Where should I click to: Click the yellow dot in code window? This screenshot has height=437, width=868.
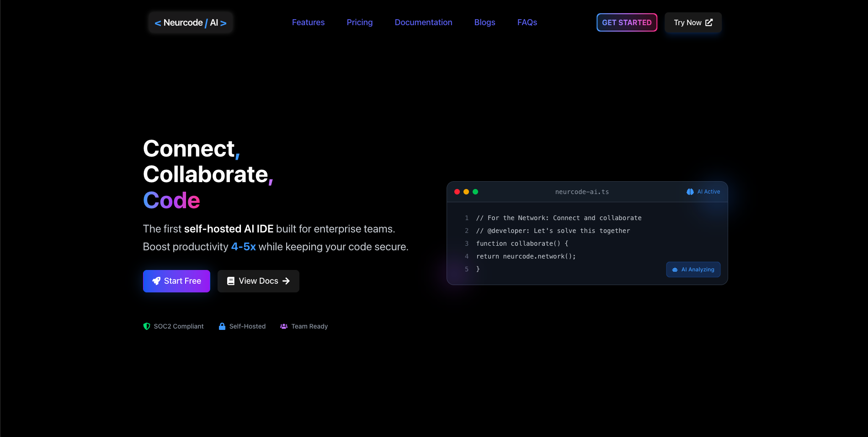[466, 192]
